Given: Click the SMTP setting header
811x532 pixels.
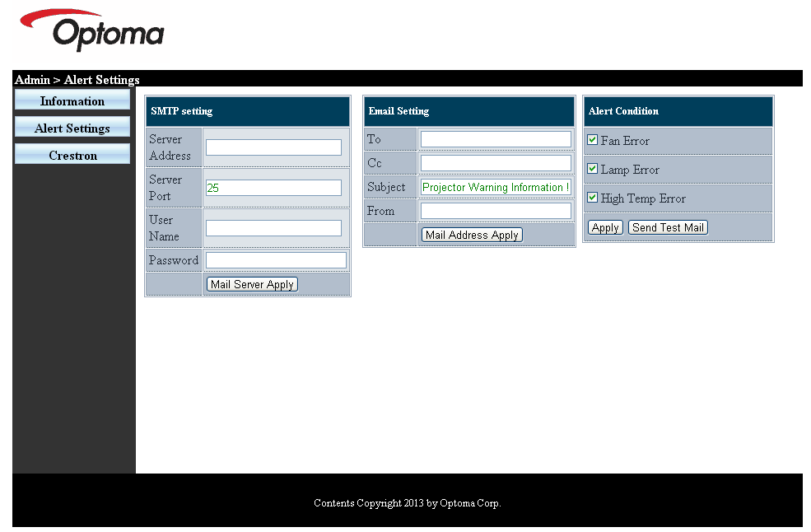Looking at the screenshot, I should (x=248, y=111).
